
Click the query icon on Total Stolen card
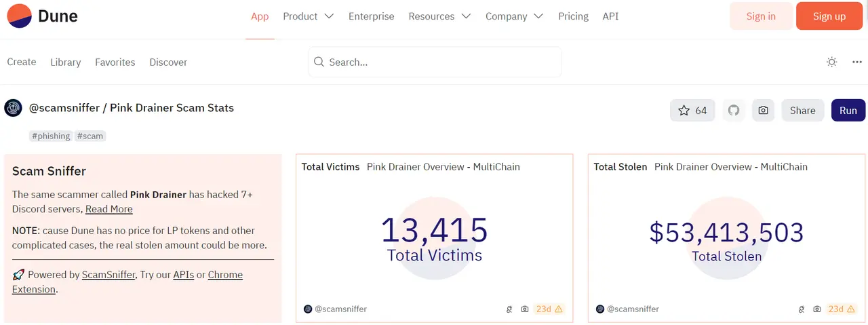pos(802,309)
